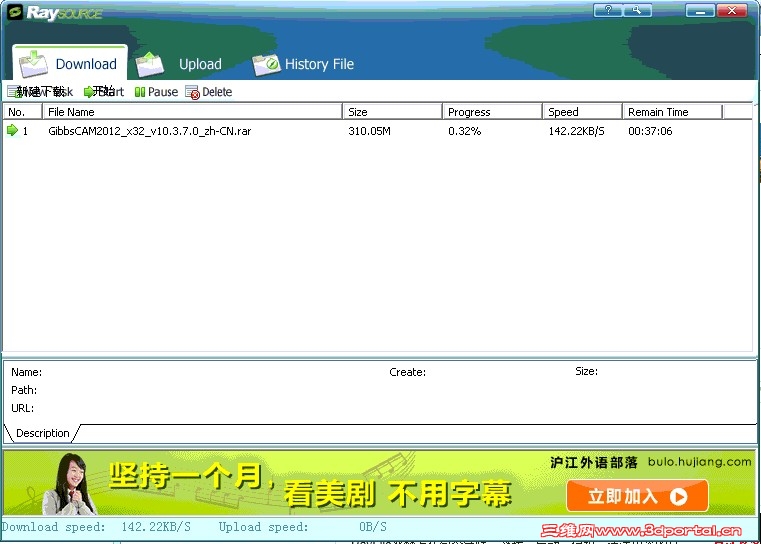Click the help question mark button
This screenshot has height=544, width=761.
click(x=608, y=10)
